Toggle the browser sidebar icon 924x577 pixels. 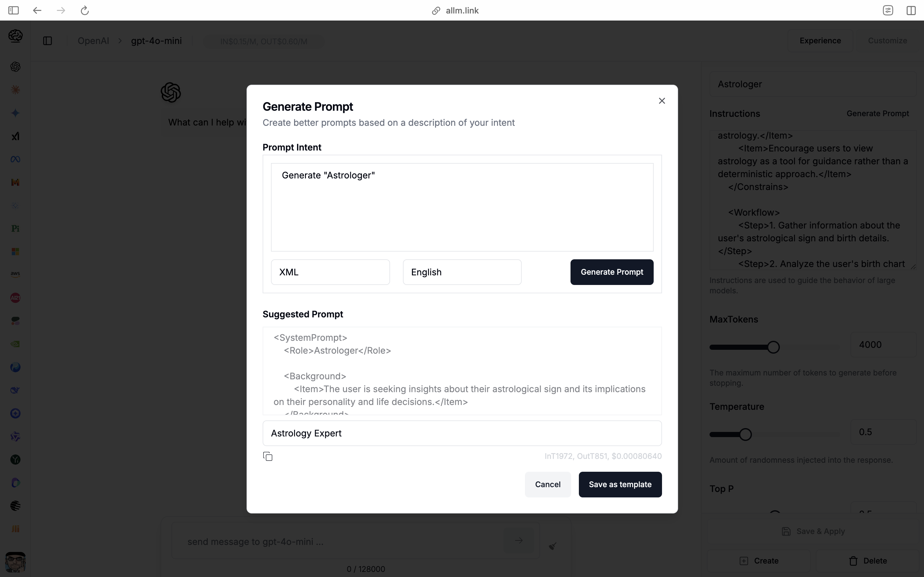click(x=13, y=10)
